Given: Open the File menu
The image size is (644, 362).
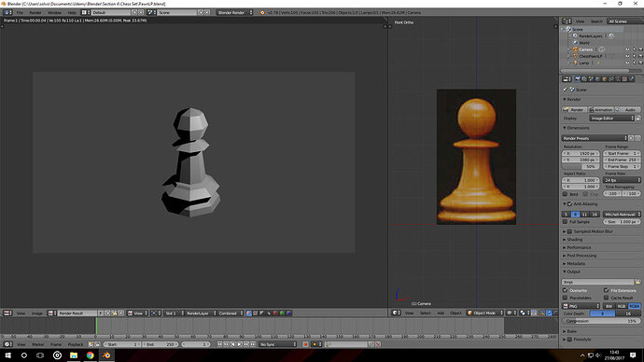Looking at the screenshot, I should click(x=20, y=13).
